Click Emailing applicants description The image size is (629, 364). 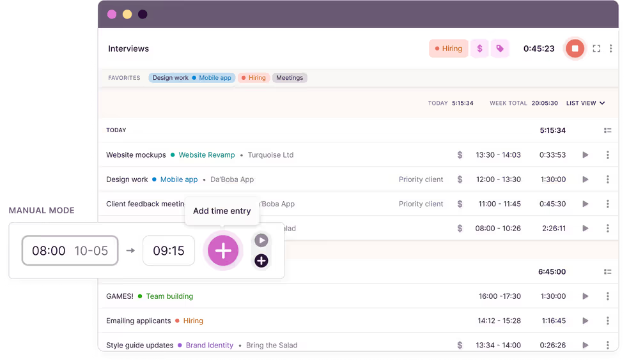coord(139,321)
